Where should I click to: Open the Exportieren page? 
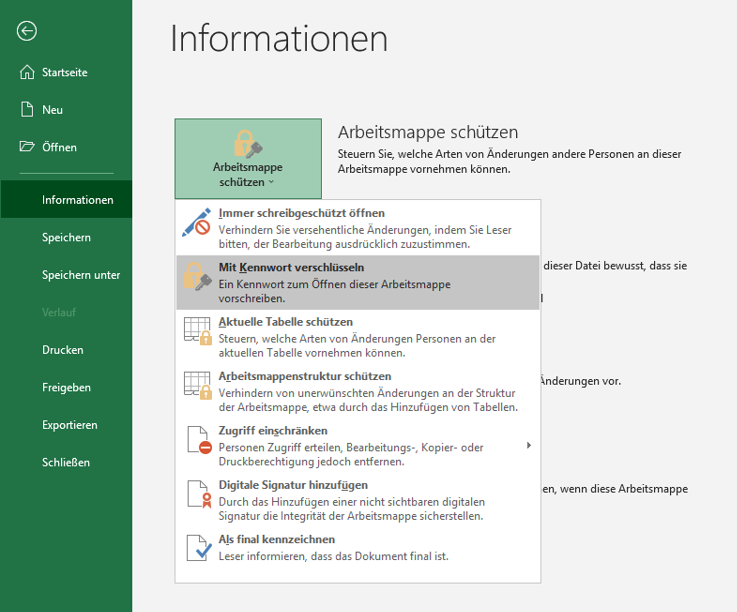(x=69, y=425)
